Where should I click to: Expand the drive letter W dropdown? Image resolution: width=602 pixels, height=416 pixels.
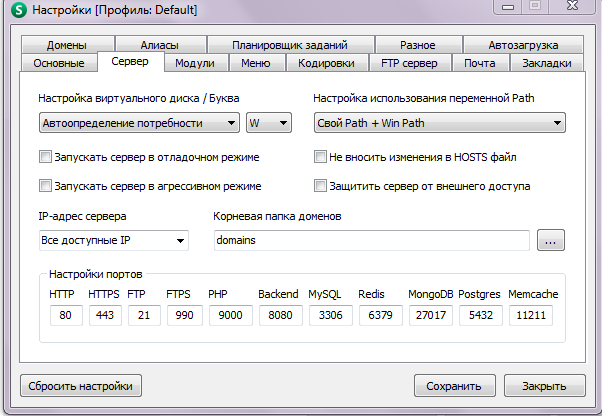[x=268, y=123]
